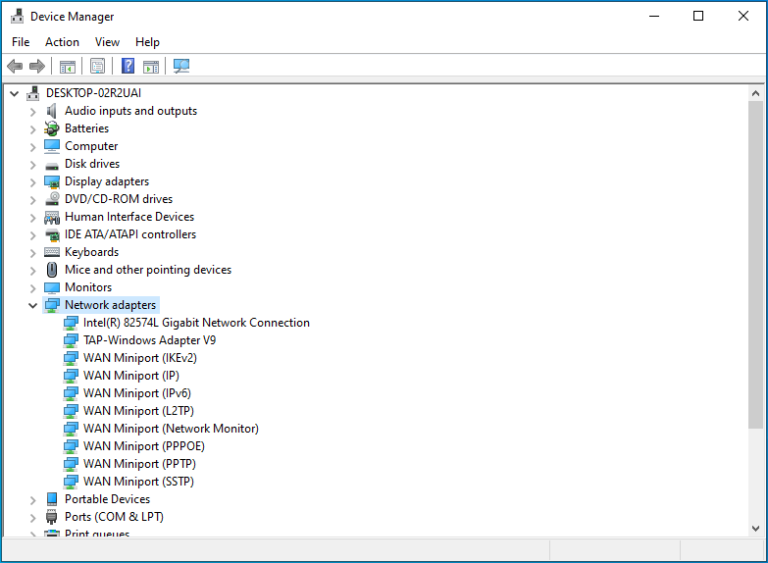Click the Back arrow toolbar icon

[x=15, y=66]
